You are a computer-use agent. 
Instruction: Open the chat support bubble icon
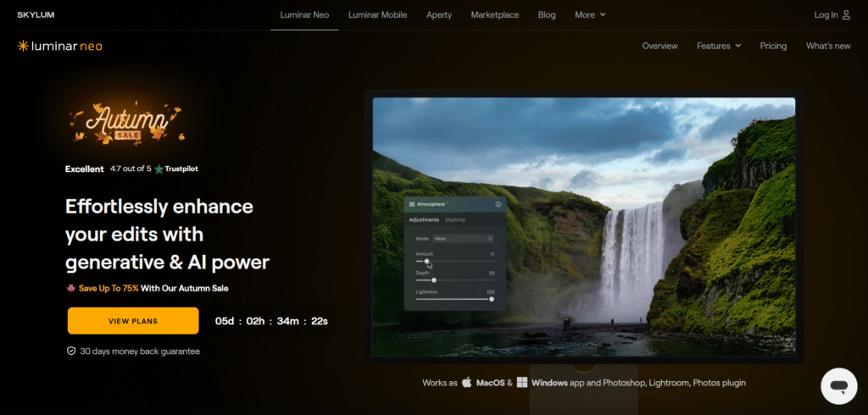[x=838, y=386]
